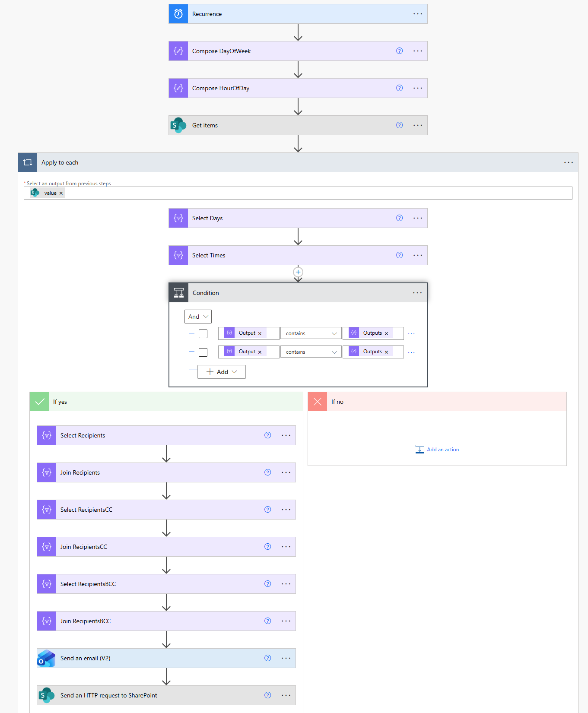Click the Send an email Outlook icon

47,658
